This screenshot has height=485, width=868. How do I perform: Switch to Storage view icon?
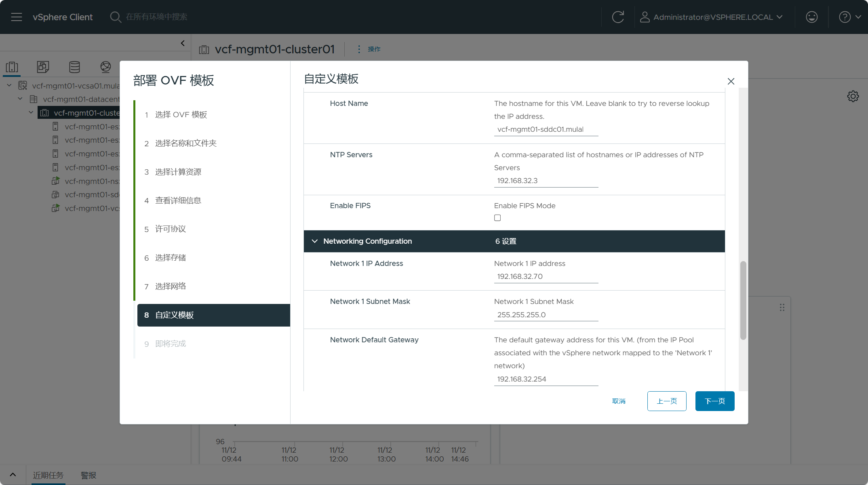tap(74, 67)
